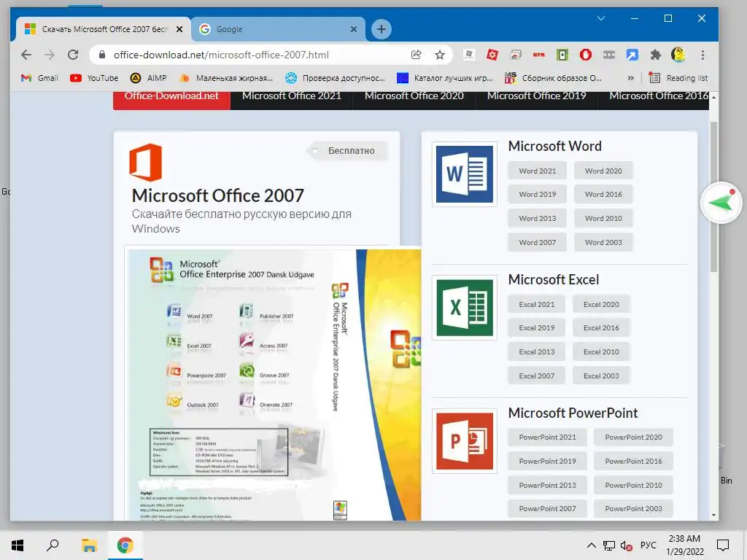The image size is (747, 560).
Task: Open the Каталог лучших игр bookmark
Action: [445, 77]
